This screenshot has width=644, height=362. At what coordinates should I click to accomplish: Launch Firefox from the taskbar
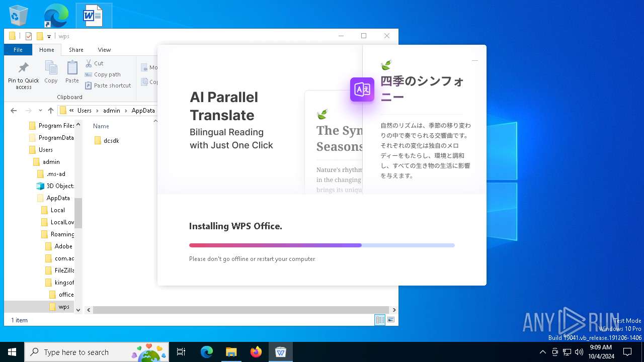click(256, 352)
